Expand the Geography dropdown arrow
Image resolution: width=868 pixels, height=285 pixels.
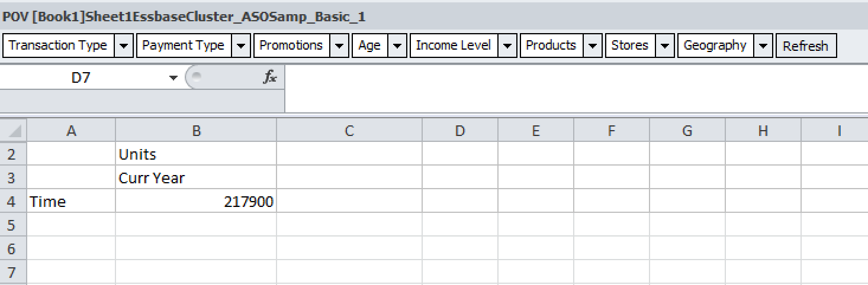pos(764,46)
